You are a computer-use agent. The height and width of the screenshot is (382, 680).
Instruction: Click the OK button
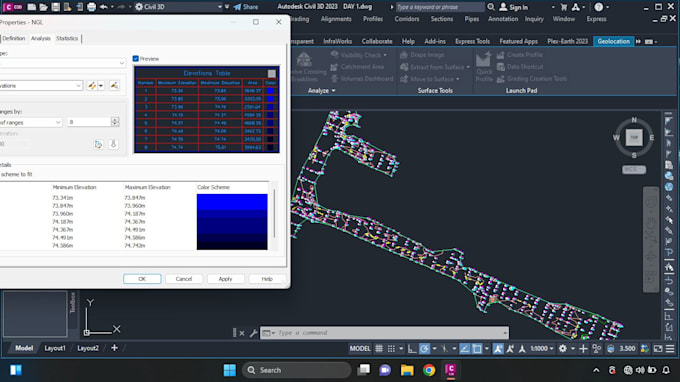142,279
